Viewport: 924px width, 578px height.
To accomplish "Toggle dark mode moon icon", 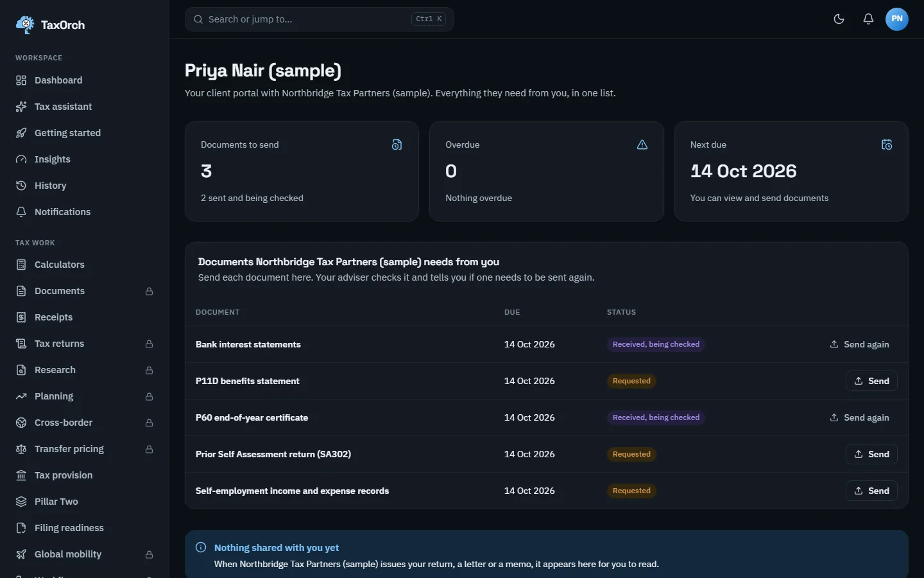I will point(839,19).
